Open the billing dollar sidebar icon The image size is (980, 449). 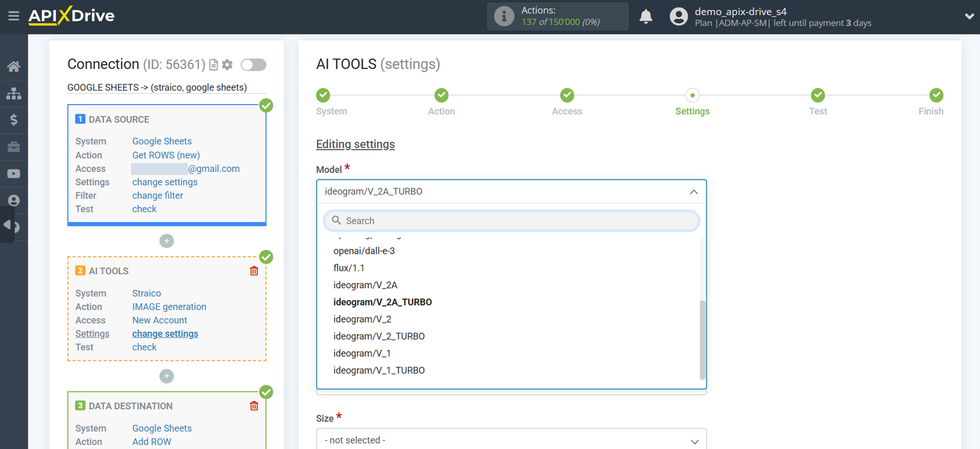14,120
